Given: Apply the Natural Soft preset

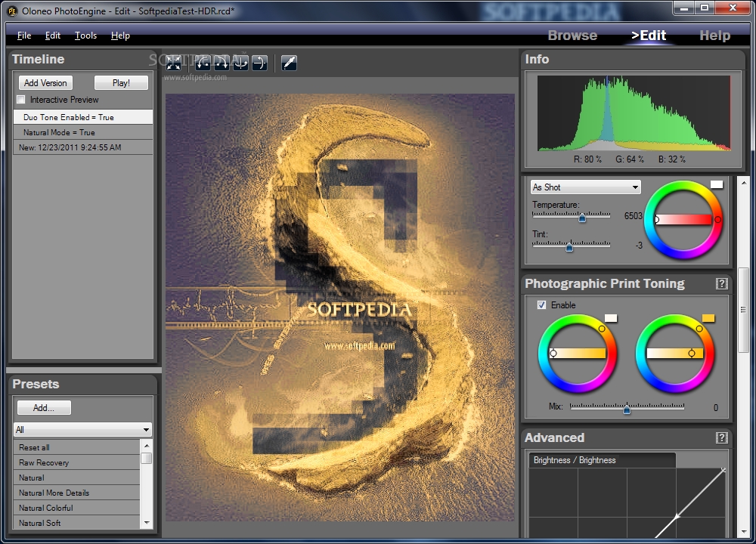Looking at the screenshot, I should click(76, 522).
